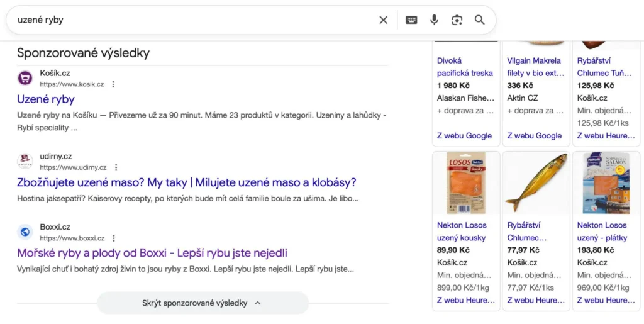Open the "Nekton Losos uzený - plátky" product title
Image resolution: width=644 pixels, height=324 pixels.
point(602,232)
